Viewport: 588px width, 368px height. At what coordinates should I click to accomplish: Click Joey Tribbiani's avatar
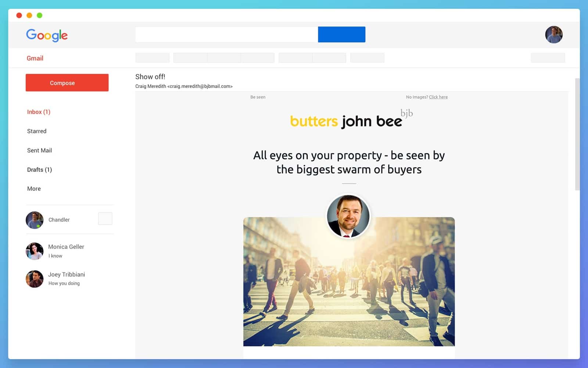tap(34, 279)
